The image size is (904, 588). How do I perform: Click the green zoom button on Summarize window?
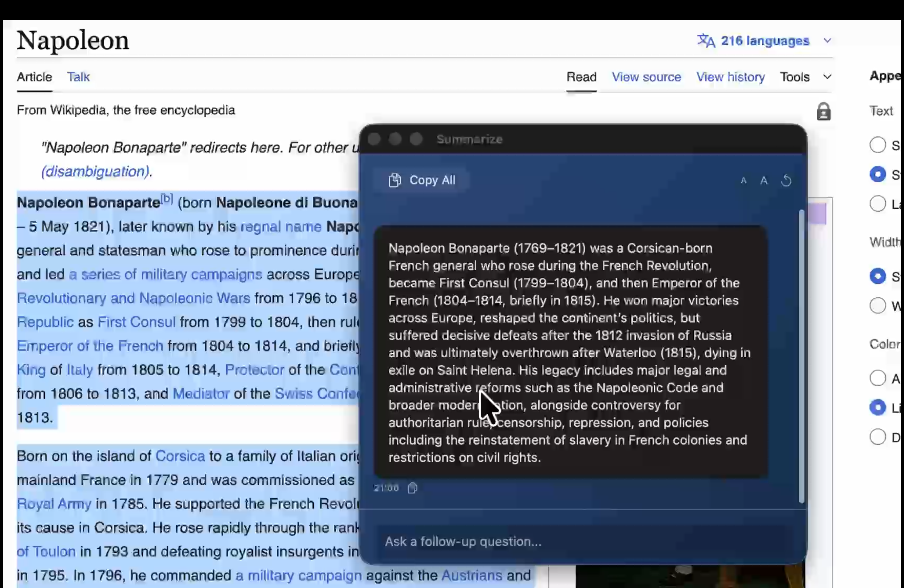point(416,139)
